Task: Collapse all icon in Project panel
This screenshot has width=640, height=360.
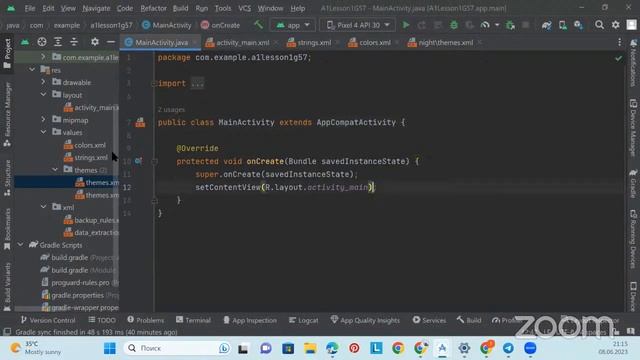Action: tap(74, 42)
